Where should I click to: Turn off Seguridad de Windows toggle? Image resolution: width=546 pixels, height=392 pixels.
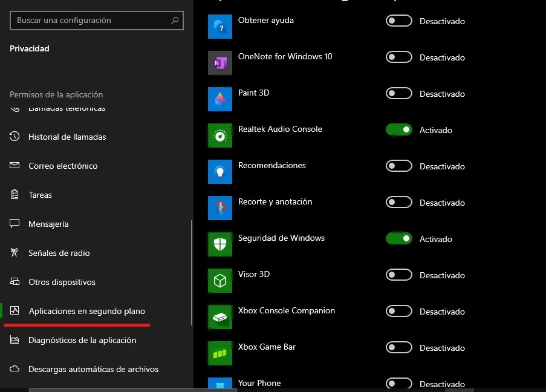coord(398,238)
